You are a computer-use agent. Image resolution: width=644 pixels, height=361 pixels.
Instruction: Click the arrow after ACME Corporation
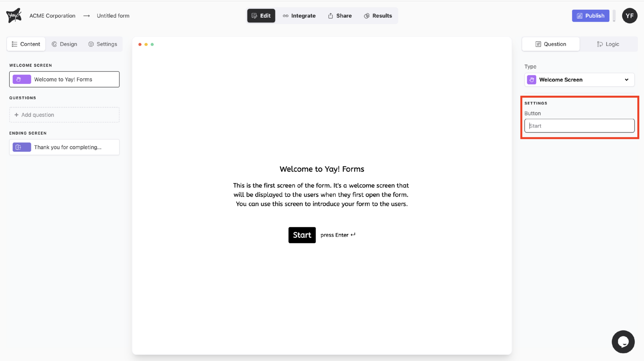86,16
